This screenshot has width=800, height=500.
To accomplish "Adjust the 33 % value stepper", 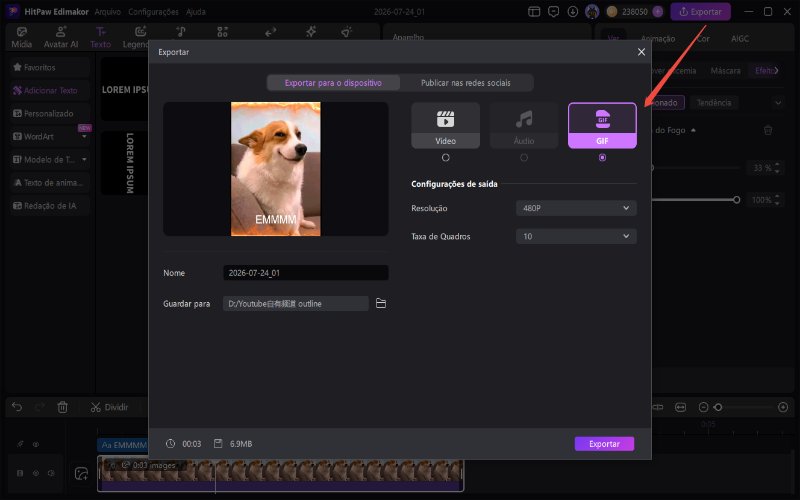I will click(777, 167).
